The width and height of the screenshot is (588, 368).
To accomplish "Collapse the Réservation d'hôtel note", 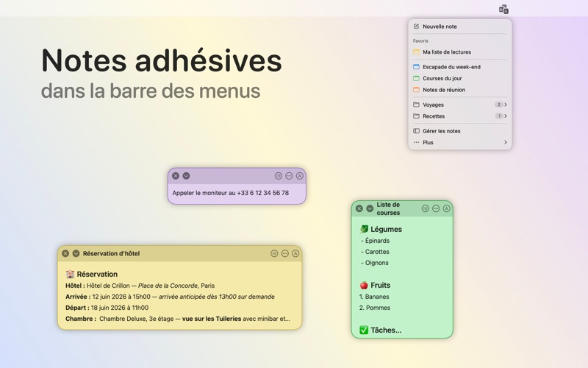I will click(76, 253).
